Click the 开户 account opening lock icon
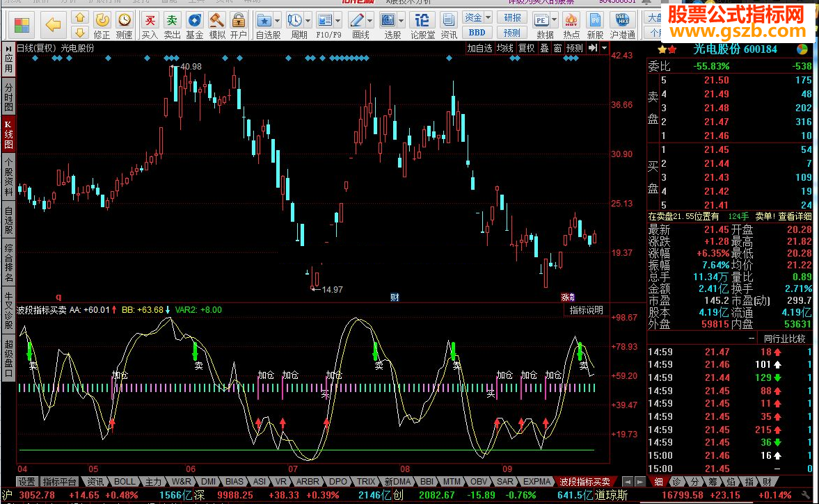This screenshot has height=504, width=819. point(238,26)
